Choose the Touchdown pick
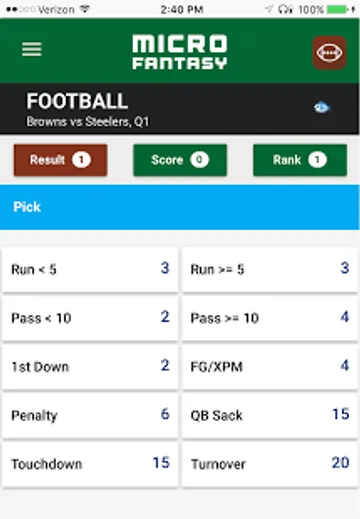 90,464
